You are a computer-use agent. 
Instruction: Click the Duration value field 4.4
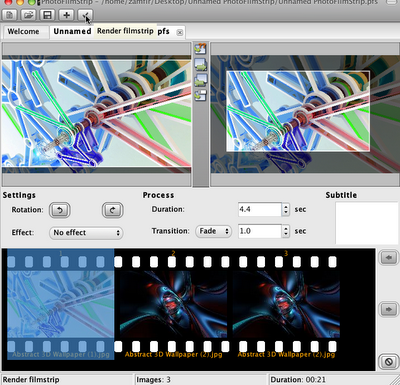[x=260, y=209]
